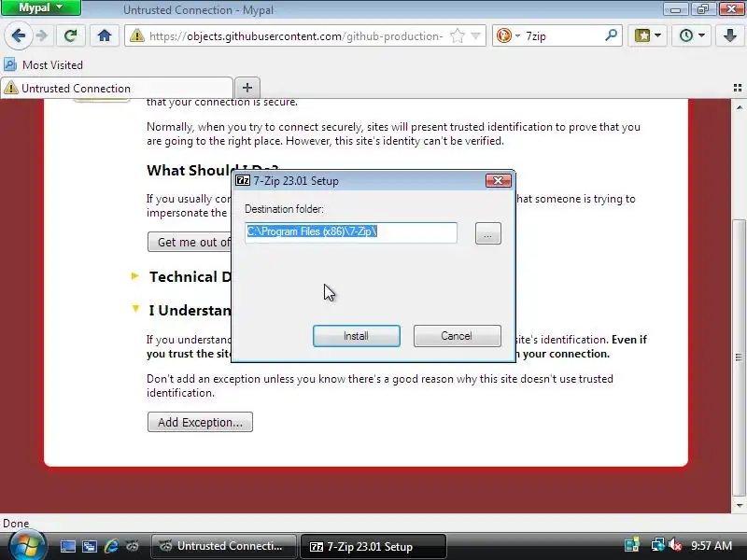Viewport: 747px width, 560px height.
Task: Launch Mypal from quick launch raccoon icon
Action: coord(133,546)
